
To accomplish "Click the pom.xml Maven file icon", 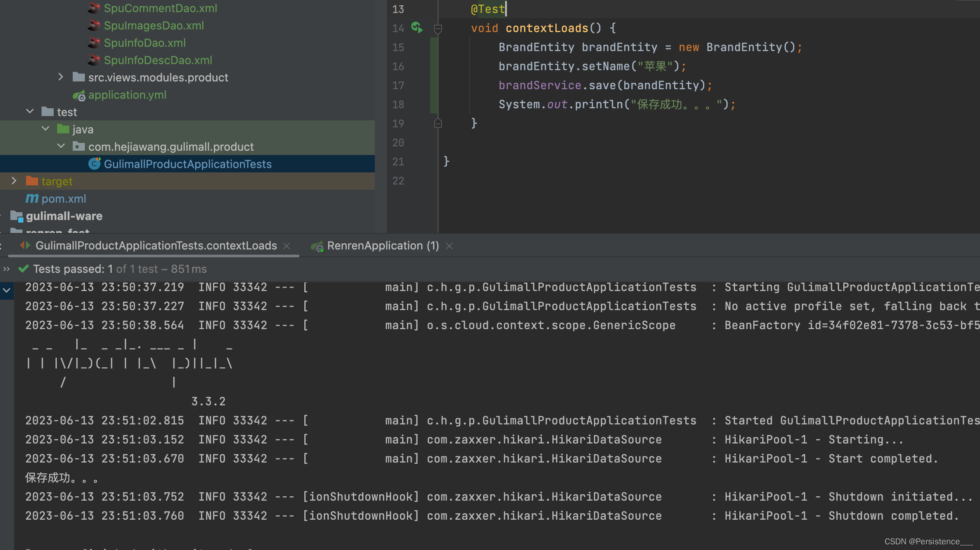I will 32,198.
